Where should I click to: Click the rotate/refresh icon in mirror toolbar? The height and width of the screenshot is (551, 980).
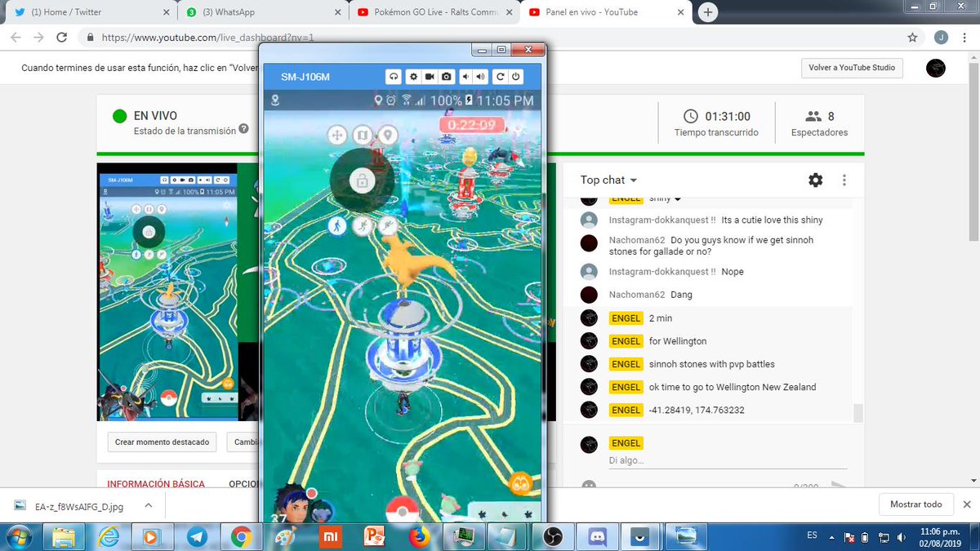click(500, 77)
